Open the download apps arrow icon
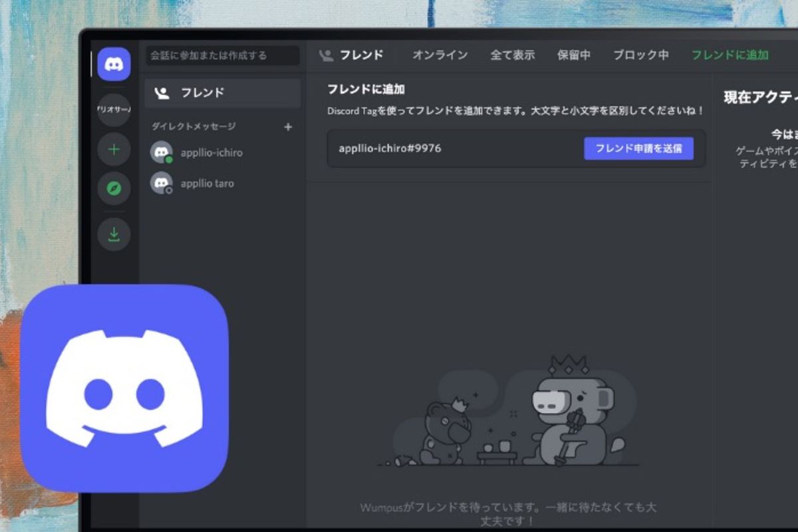The width and height of the screenshot is (798, 532). pos(114,234)
